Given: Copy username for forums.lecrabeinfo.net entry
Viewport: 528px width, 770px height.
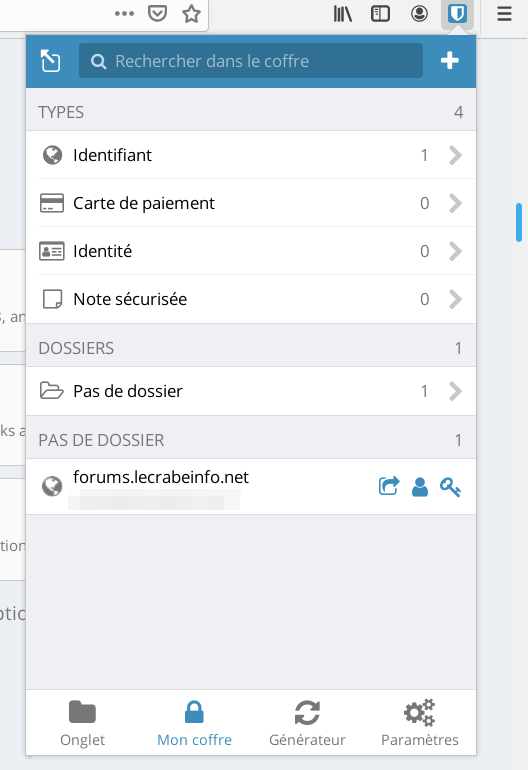Looking at the screenshot, I should pos(419,487).
